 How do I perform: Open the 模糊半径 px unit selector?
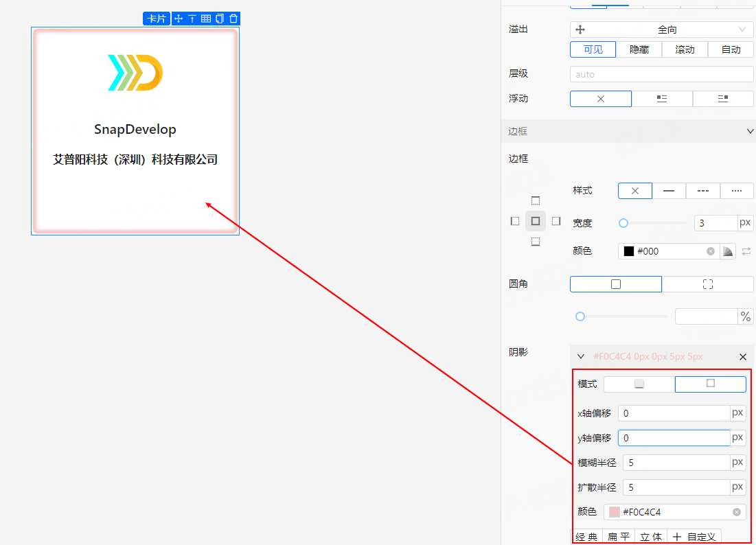pyautogui.click(x=737, y=463)
